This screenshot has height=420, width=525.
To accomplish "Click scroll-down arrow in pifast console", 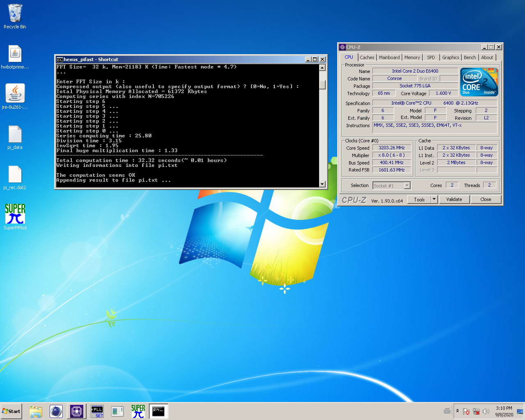I will point(322,184).
